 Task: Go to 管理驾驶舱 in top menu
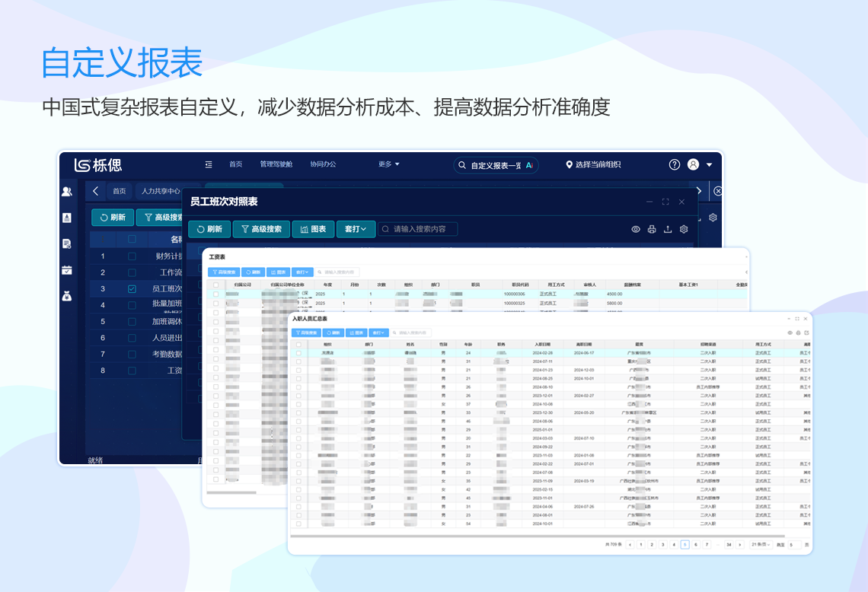point(276,164)
